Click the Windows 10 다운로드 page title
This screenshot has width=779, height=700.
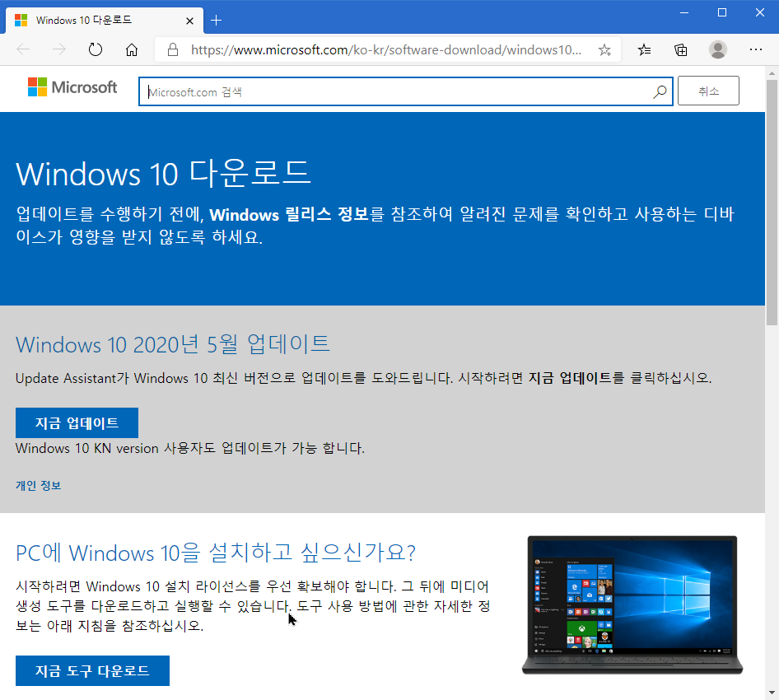click(x=163, y=174)
